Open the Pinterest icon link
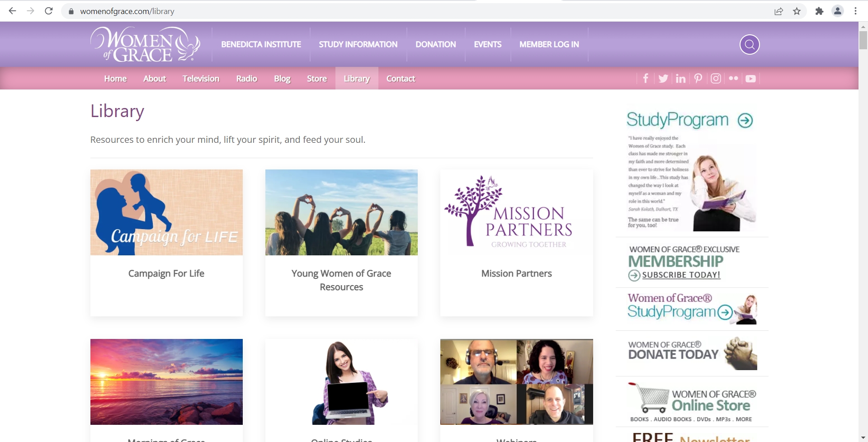Screen dimensions: 868x442 pyautogui.click(x=698, y=79)
